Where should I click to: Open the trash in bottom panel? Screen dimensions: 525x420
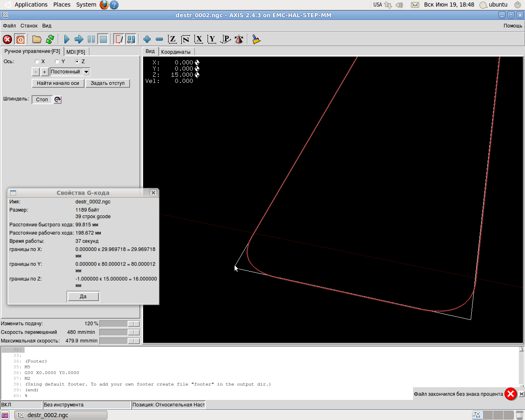pyautogui.click(x=519, y=415)
